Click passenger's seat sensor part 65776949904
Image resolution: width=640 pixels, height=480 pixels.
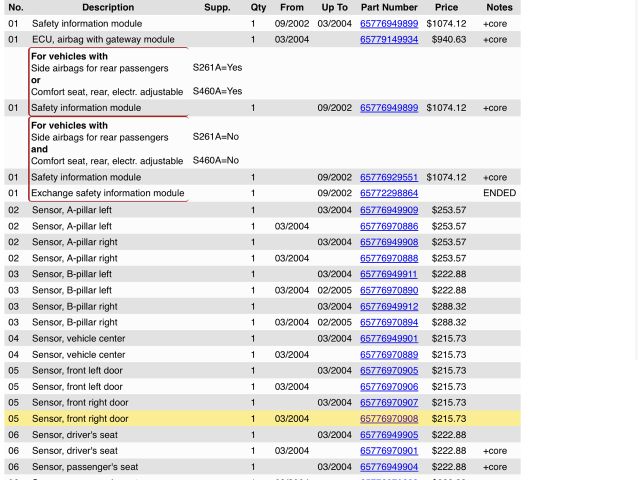(389, 467)
